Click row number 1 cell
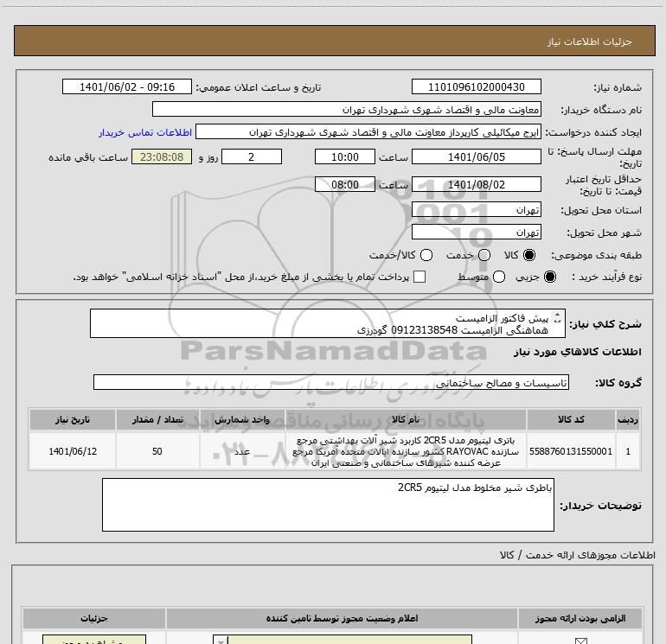Image resolution: width=666 pixels, height=644 pixels. (628, 451)
